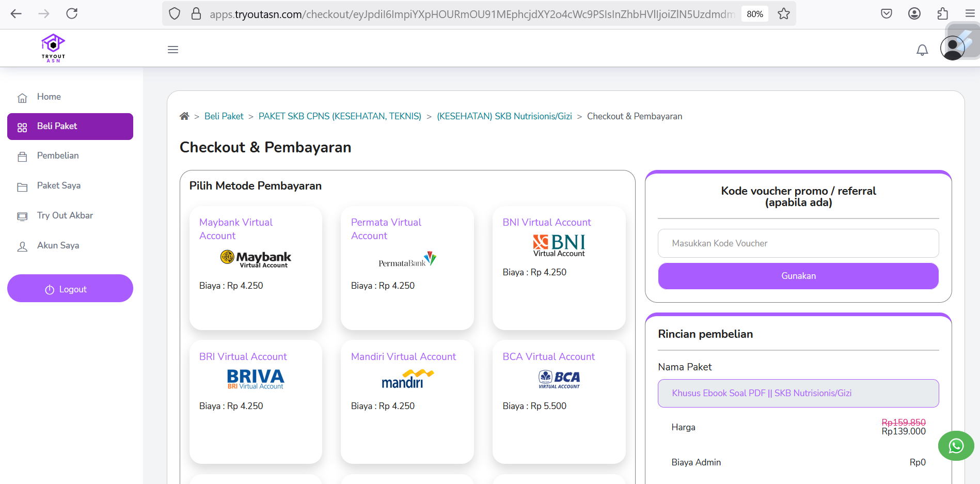Select the Mandiri Virtual Account option

[x=407, y=401]
